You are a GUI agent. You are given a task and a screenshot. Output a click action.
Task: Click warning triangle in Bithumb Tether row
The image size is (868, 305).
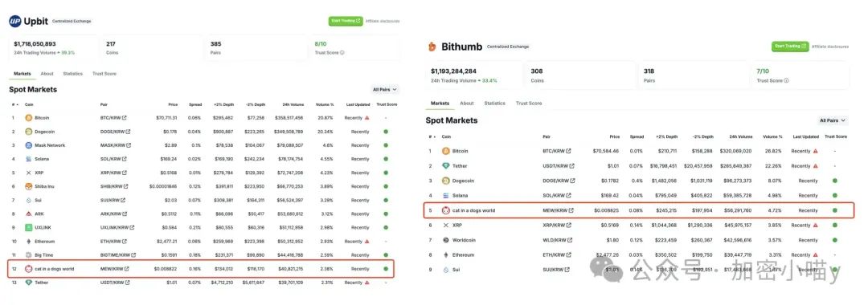pos(816,166)
